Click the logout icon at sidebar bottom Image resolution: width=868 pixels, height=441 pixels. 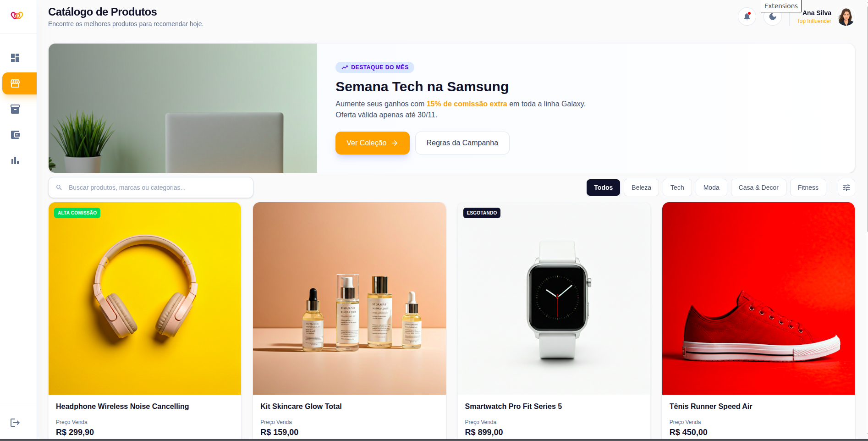[15, 423]
